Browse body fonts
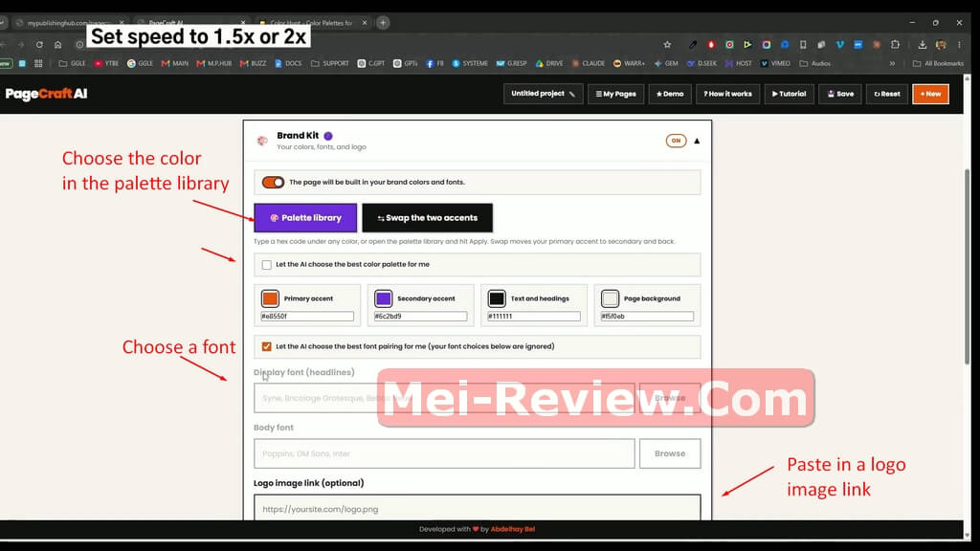 click(x=669, y=453)
